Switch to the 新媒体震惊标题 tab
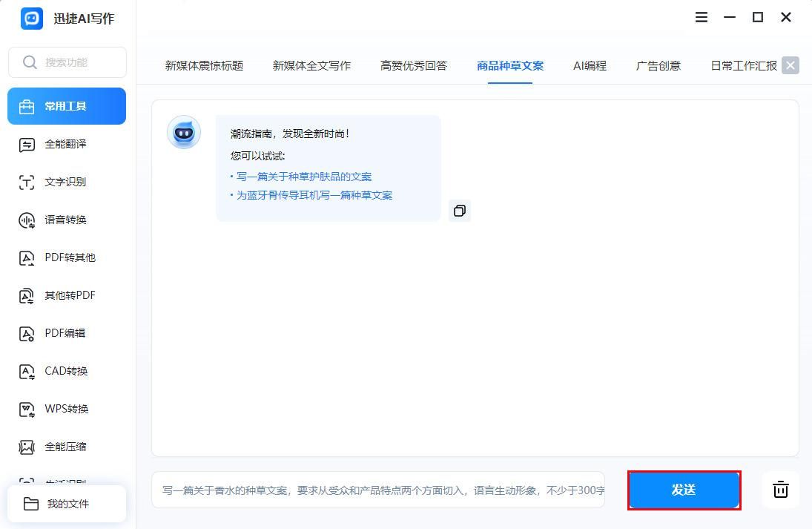812x529 pixels. point(204,66)
